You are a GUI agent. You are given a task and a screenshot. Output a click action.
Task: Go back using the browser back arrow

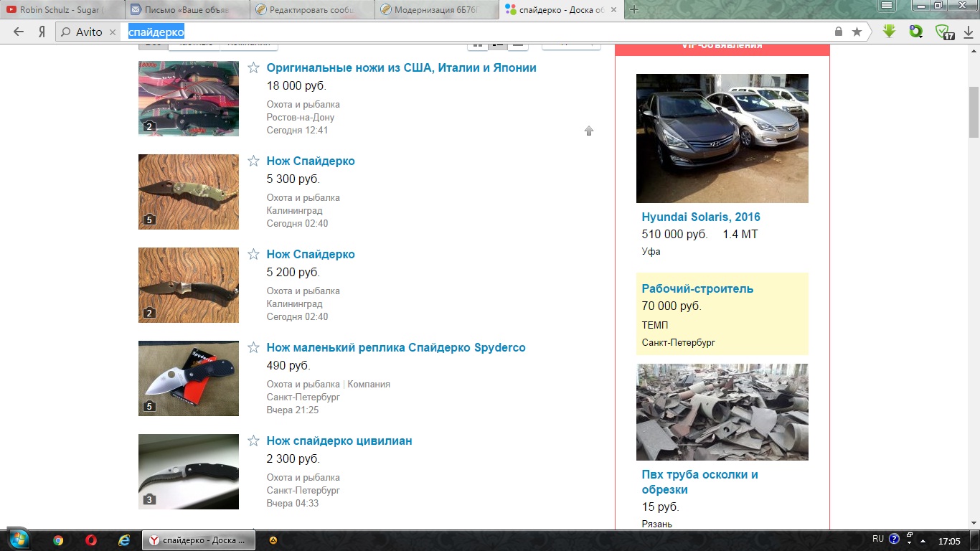pyautogui.click(x=19, y=32)
